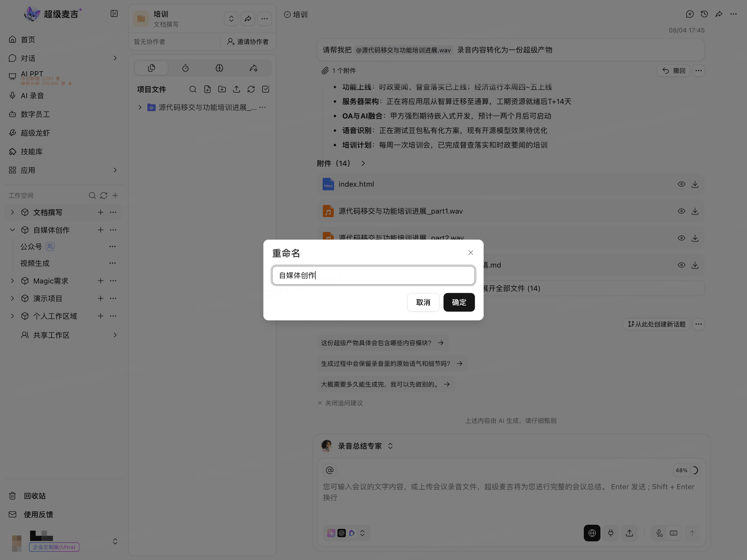The image size is (747, 560).
Task: Click 关闭追问建议 link
Action: pyautogui.click(x=340, y=403)
